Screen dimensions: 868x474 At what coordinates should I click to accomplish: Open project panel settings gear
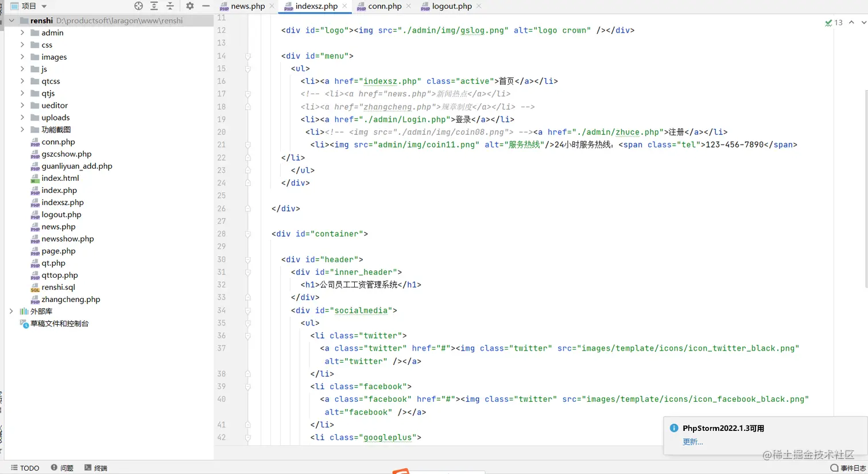tap(190, 6)
